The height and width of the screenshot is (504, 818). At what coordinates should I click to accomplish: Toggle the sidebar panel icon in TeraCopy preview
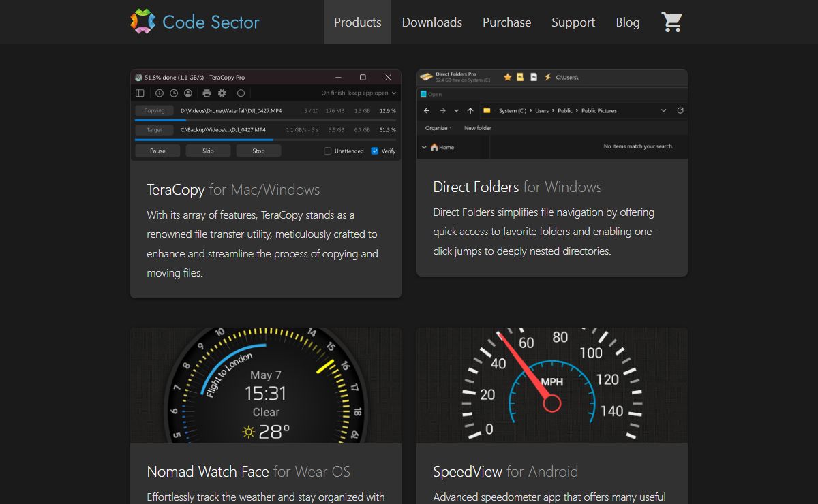(140, 93)
